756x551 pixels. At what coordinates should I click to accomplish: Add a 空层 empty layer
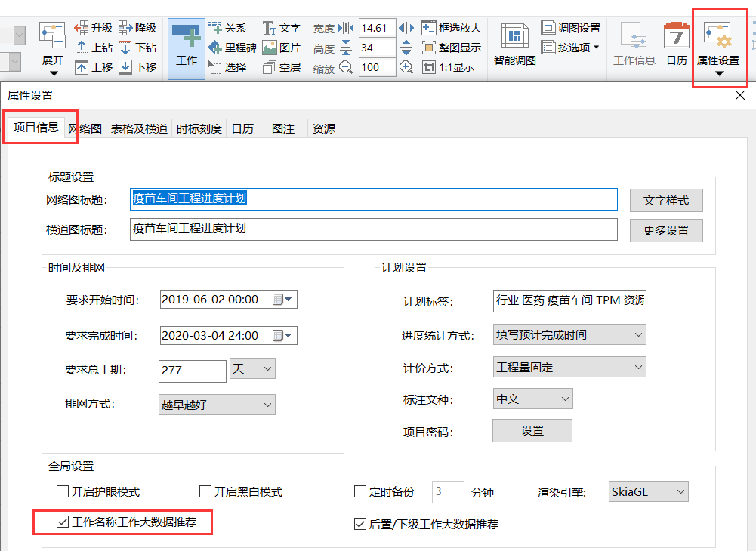coord(282,67)
